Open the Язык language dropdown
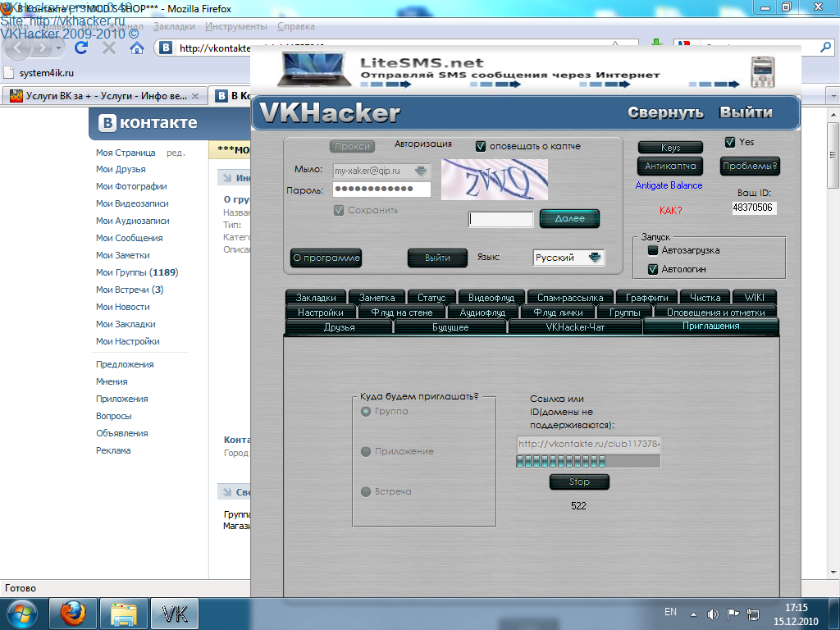The height and width of the screenshot is (630, 840). point(595,257)
